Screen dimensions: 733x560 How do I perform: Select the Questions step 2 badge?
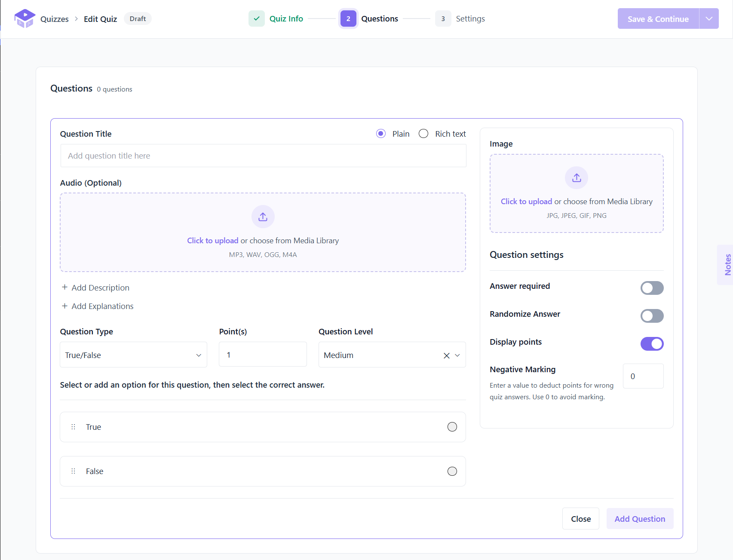coord(348,18)
